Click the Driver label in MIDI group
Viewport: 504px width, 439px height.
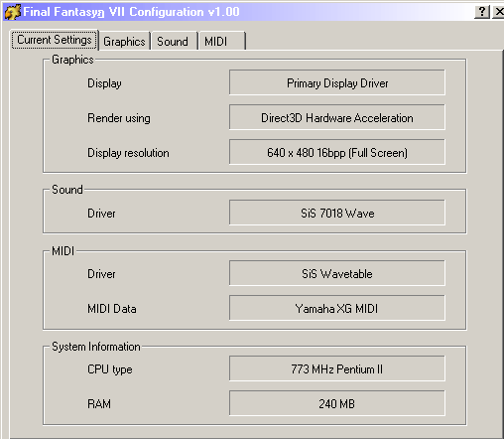(x=101, y=274)
